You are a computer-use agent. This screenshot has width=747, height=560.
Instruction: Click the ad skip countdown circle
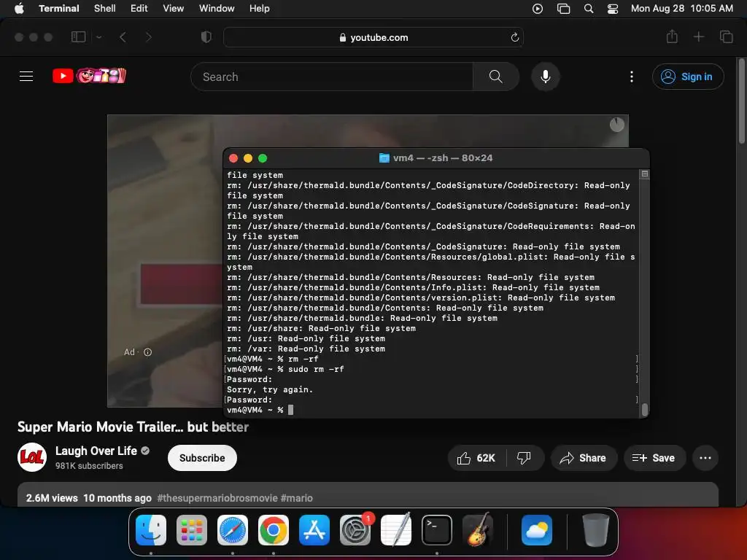(x=617, y=125)
